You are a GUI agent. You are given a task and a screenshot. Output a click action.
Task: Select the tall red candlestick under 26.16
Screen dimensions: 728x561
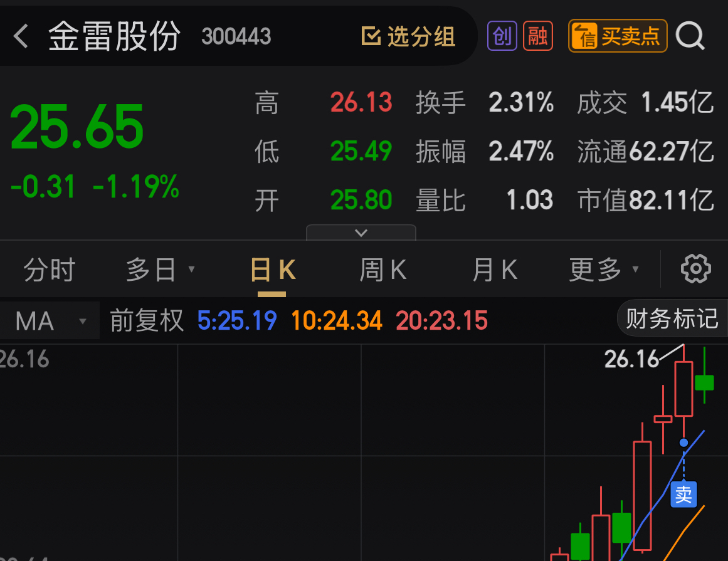[x=683, y=389]
